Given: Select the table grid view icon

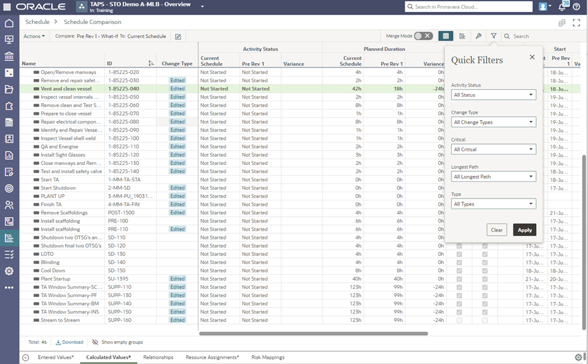Looking at the screenshot, I should pyautogui.click(x=446, y=36).
